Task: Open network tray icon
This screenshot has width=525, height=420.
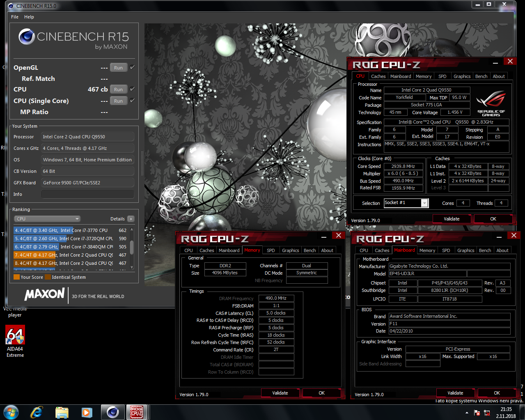Action: point(488,413)
